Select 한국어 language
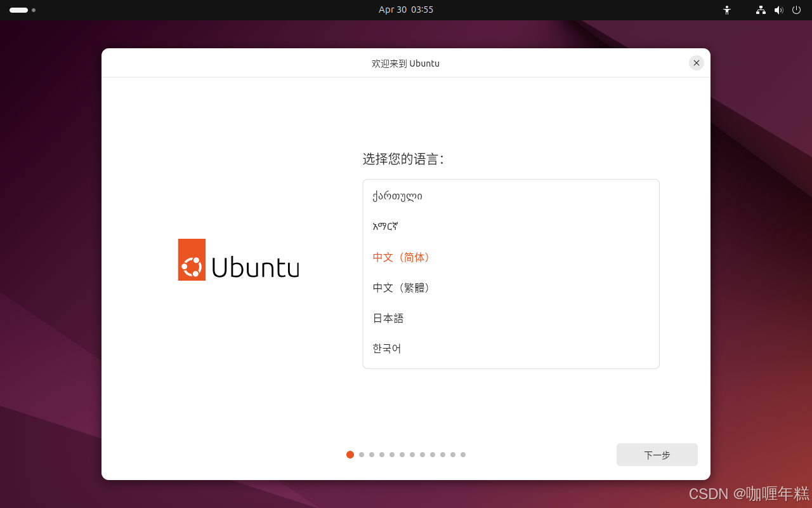 coord(511,349)
